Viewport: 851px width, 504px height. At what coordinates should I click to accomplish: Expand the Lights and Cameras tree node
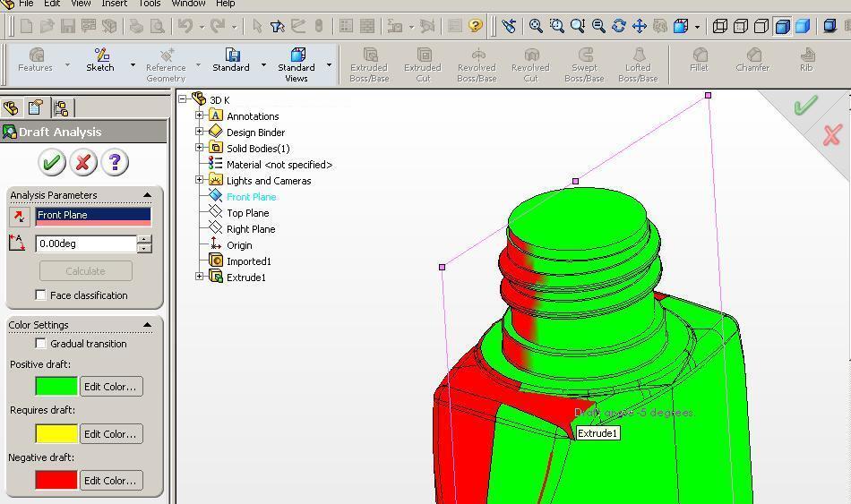199,180
